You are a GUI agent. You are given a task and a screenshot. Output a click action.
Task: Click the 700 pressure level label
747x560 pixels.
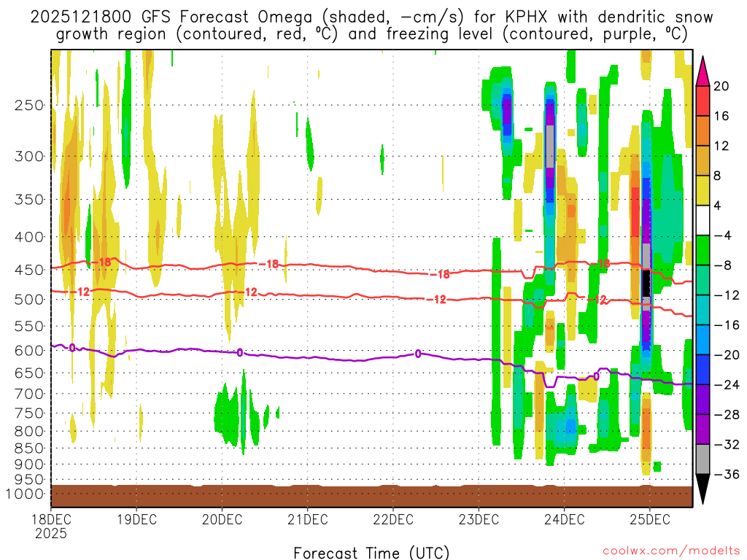pyautogui.click(x=29, y=394)
